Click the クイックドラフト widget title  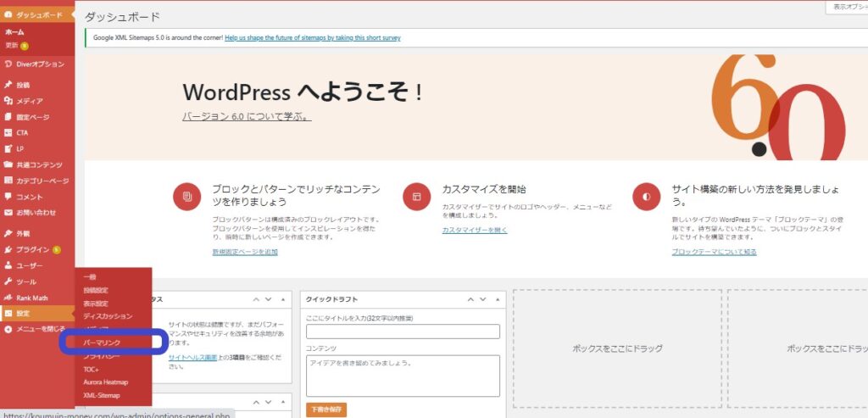(x=331, y=299)
